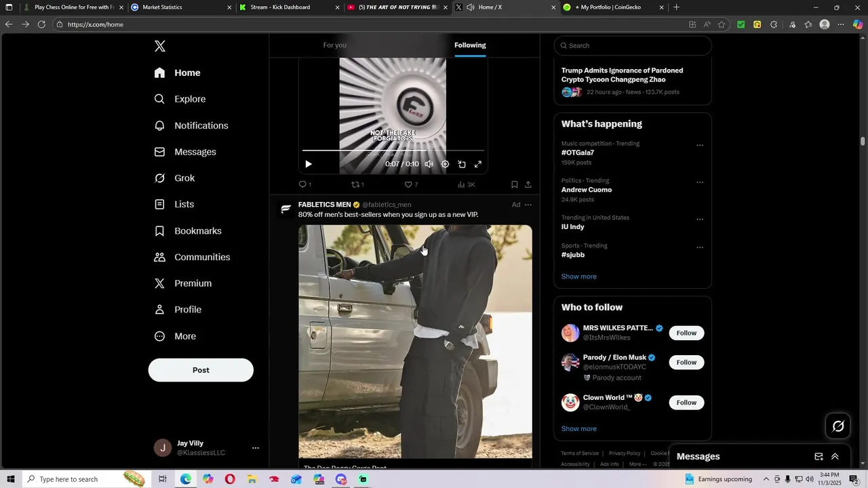
Task: Enter video fullscreen mode
Action: pos(478,164)
